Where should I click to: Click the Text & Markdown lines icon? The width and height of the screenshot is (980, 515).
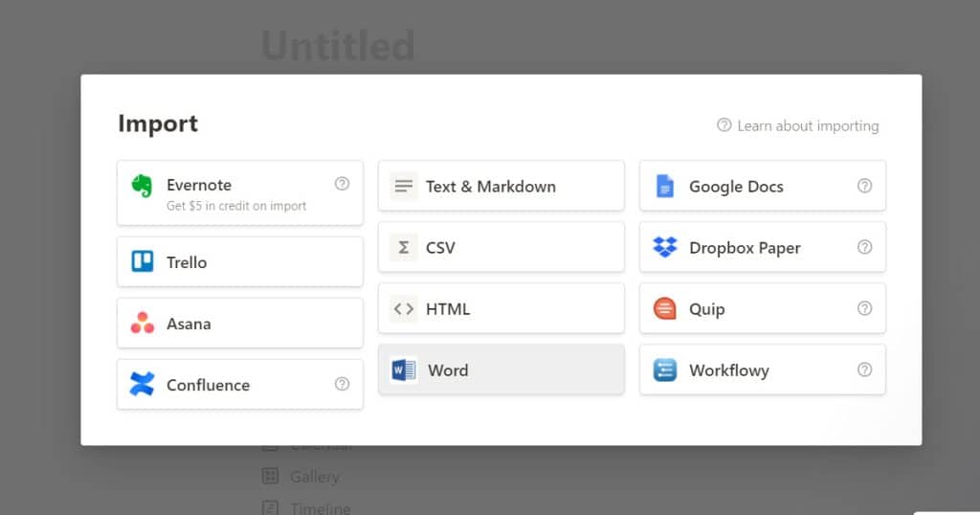point(404,186)
